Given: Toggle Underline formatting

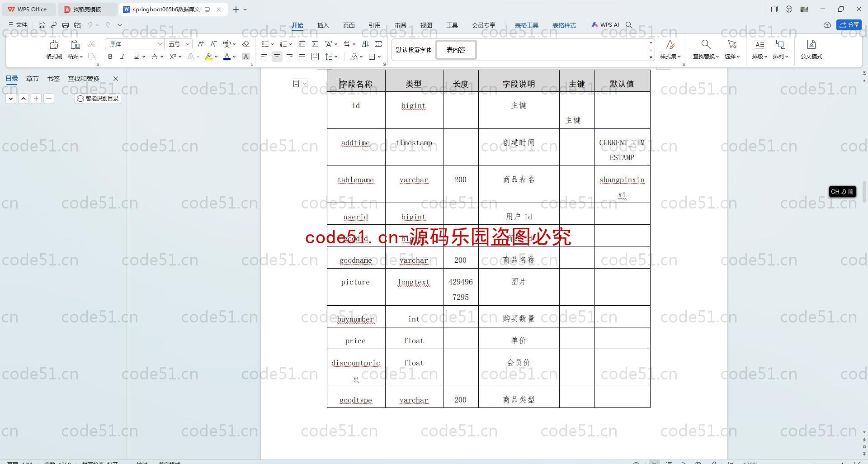Looking at the screenshot, I should [136, 57].
